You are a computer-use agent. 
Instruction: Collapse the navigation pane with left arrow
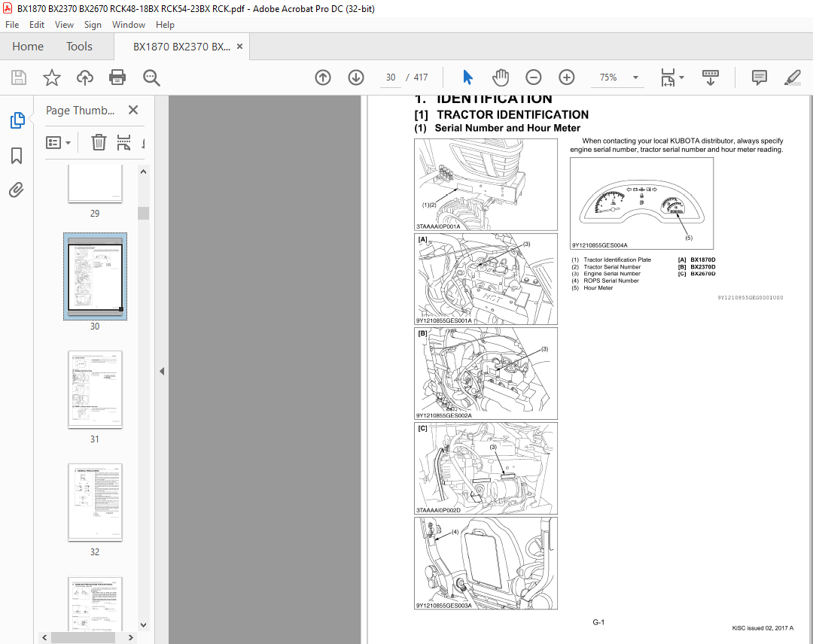coord(162,371)
